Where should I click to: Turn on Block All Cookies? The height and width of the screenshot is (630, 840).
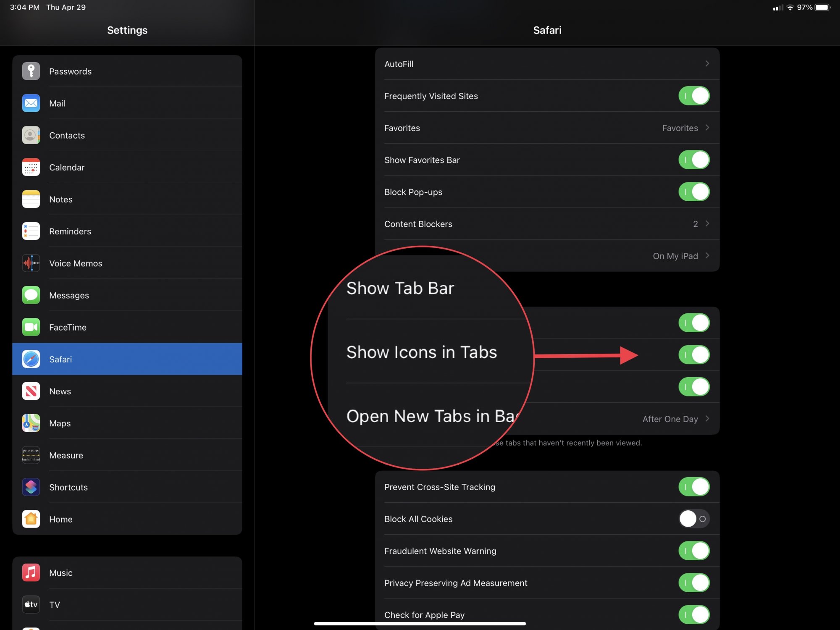(x=694, y=519)
